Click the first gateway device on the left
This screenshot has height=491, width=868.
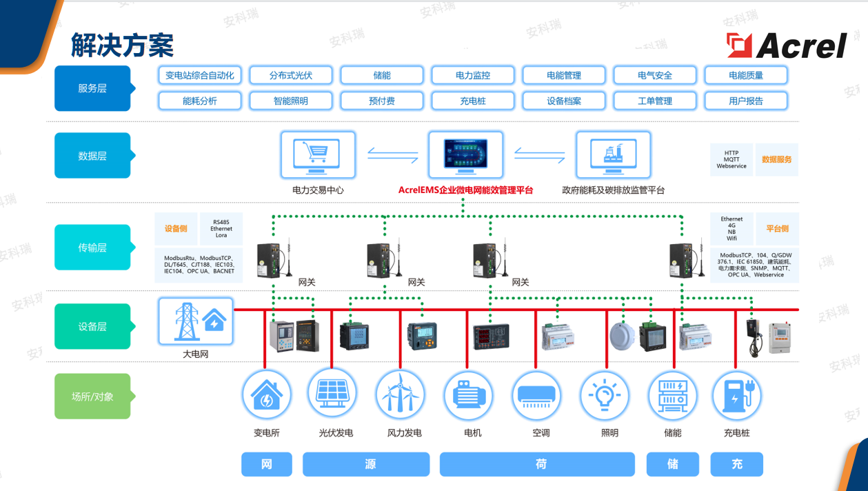point(274,259)
